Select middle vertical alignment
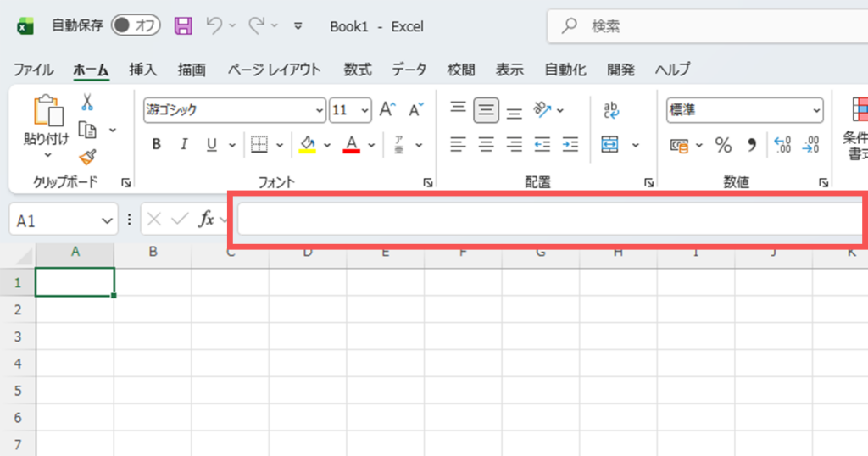Screen dimensions: 868x456 pos(486,110)
